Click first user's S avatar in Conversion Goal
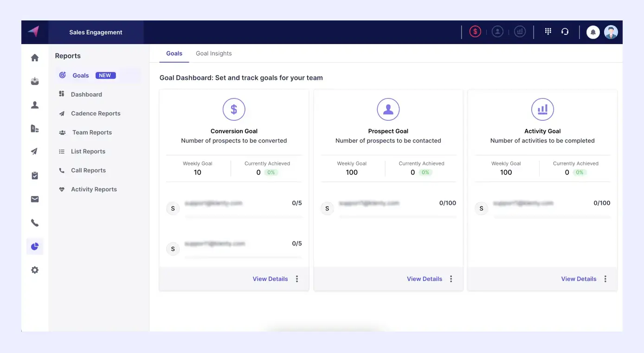This screenshot has height=353, width=644. point(173,209)
